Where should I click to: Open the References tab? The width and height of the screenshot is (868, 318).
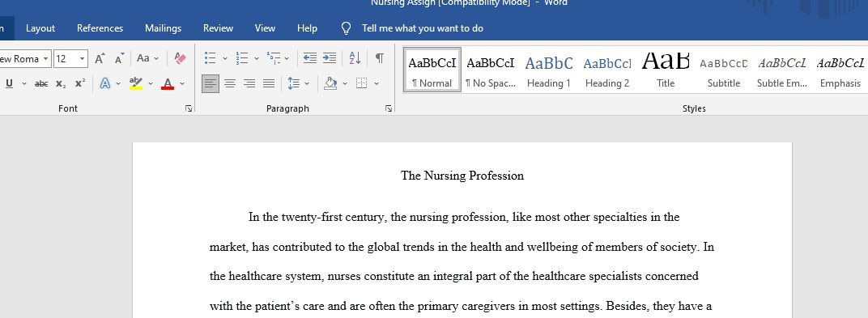tap(100, 28)
